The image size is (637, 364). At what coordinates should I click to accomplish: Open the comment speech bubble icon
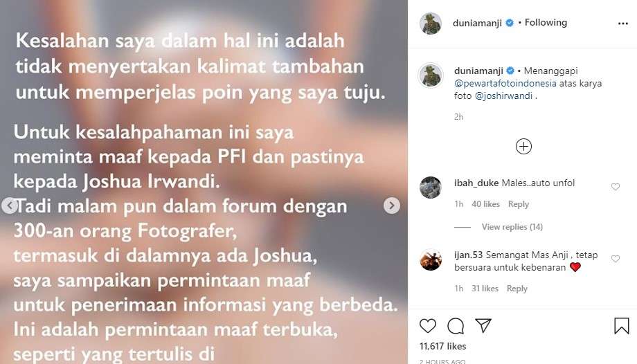(x=456, y=326)
